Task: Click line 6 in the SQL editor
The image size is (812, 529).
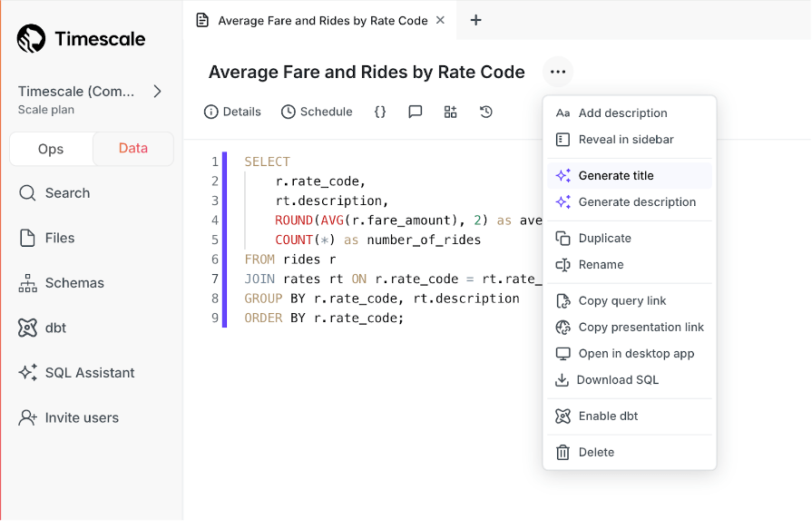Action: 290,260
